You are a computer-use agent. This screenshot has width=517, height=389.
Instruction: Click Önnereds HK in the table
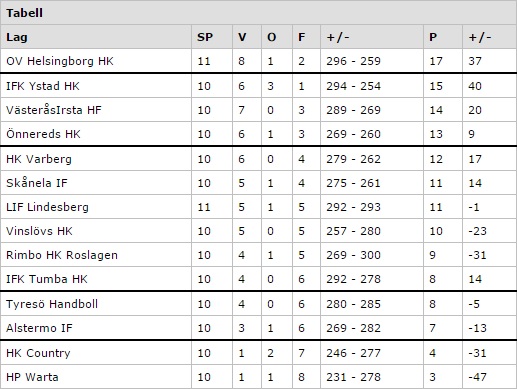(x=43, y=134)
